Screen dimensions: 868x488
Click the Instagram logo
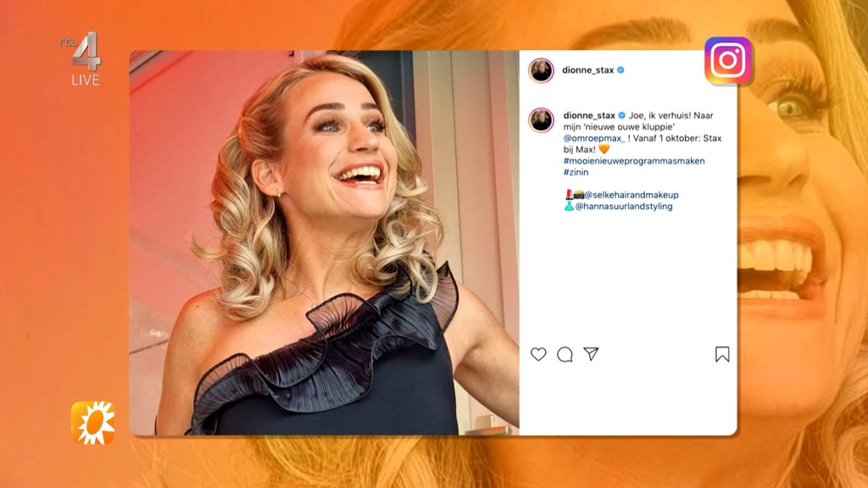coord(728,60)
